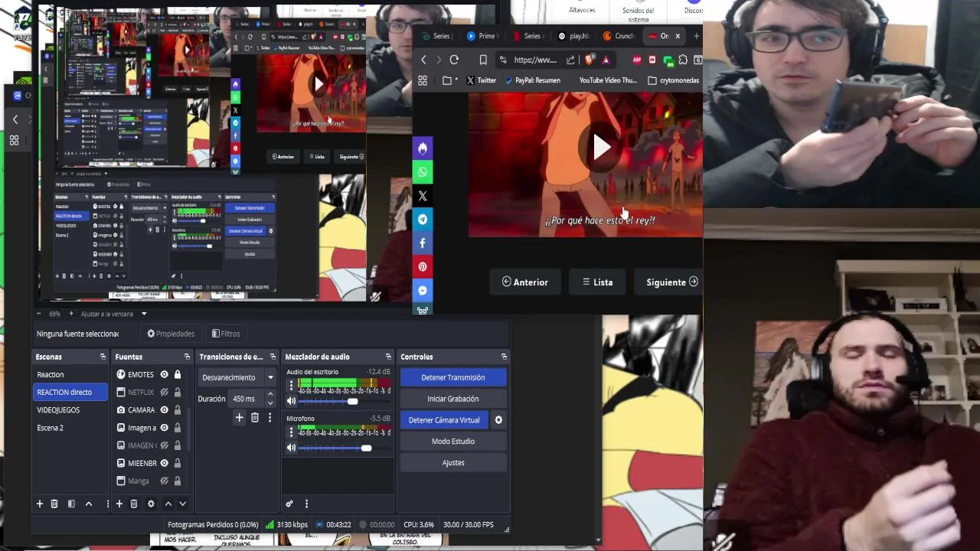
Task: Share on WhatsApp from browser sidebar
Action: (423, 171)
